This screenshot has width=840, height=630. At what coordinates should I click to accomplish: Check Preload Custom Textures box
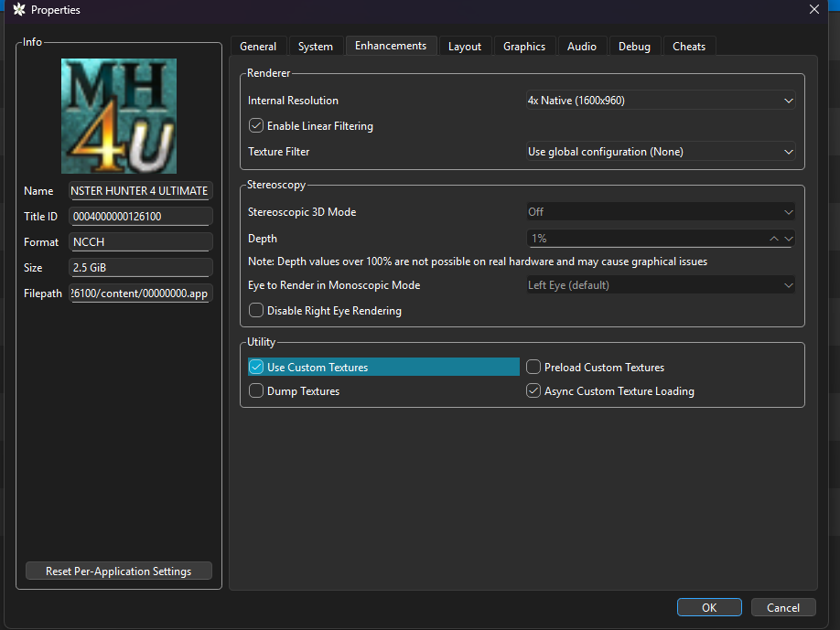point(533,368)
